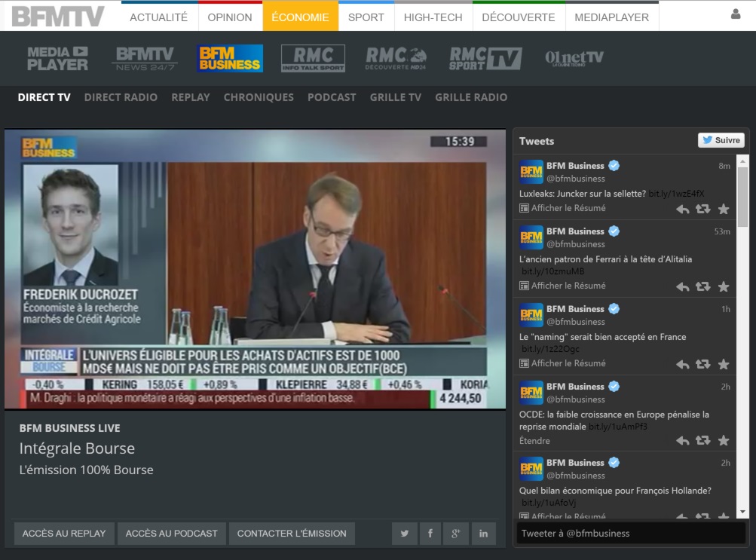
Task: Open the High-Tech section
Action: click(433, 17)
